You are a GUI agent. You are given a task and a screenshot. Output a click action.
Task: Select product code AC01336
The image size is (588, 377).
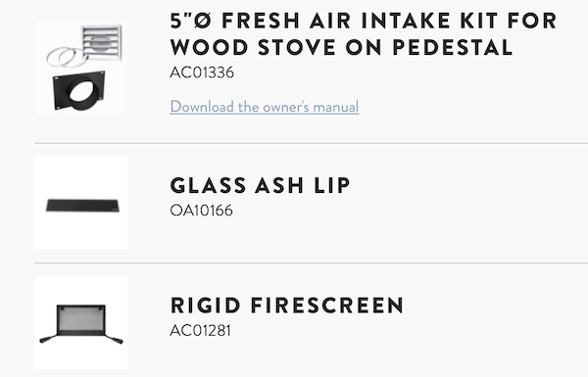(202, 72)
